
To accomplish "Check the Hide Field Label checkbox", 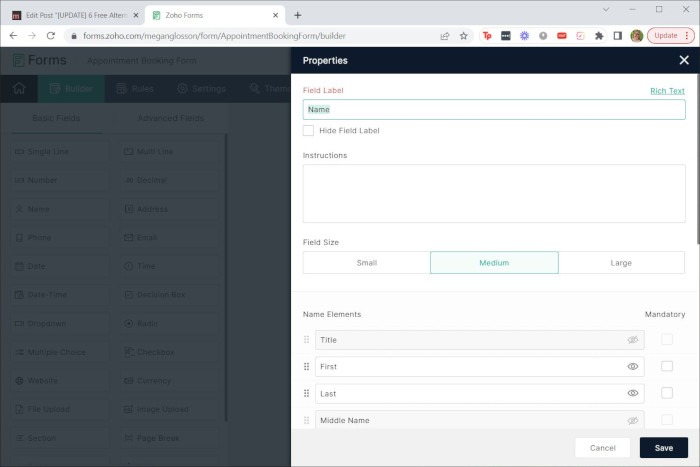I will click(x=308, y=130).
